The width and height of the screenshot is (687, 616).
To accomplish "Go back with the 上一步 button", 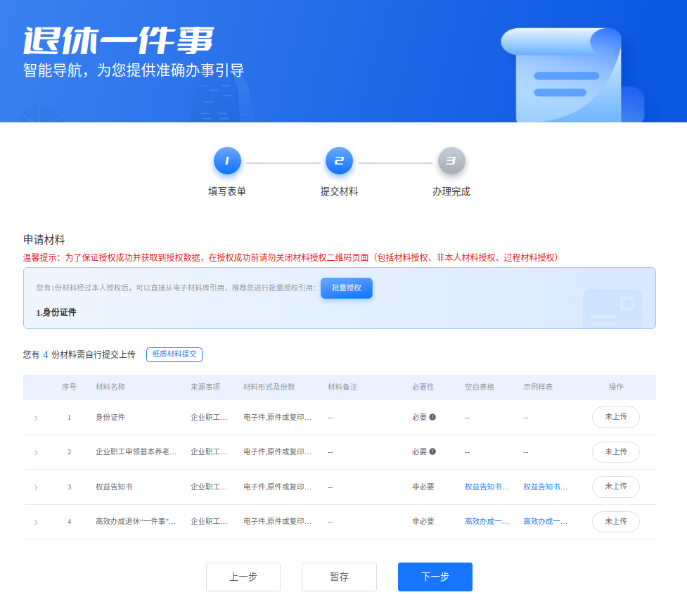I will click(x=243, y=577).
